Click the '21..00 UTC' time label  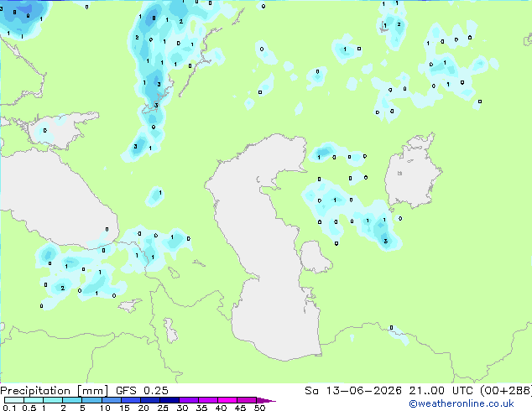point(441,391)
